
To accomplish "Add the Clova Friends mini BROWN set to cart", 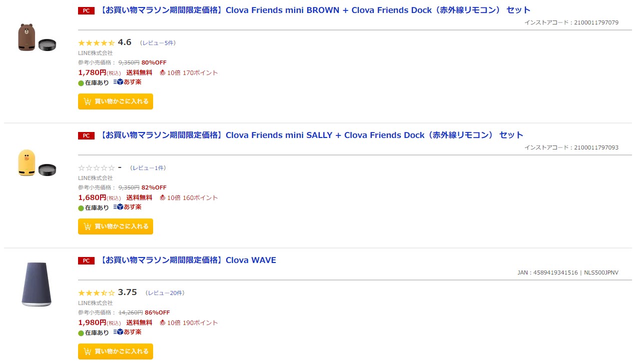I will (116, 101).
